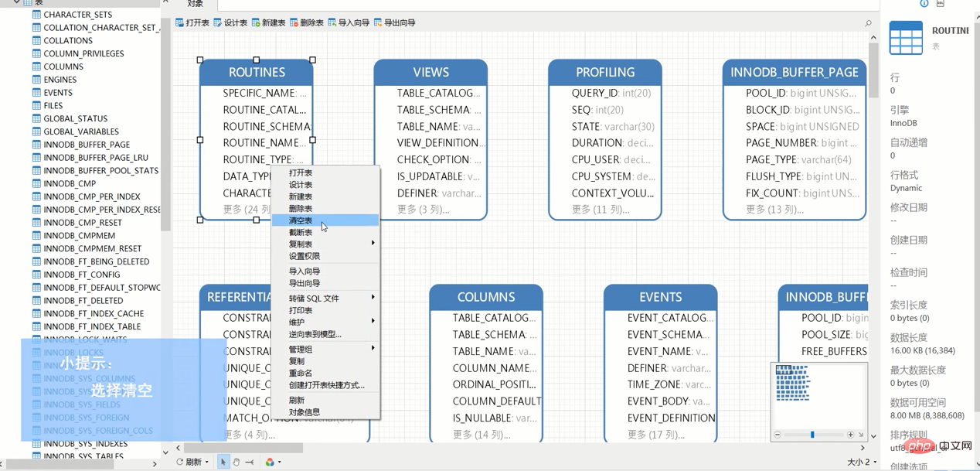This screenshot has width=980, height=471.
Task: Click the table icon next to CHARACTER_SETS
Action: point(36,15)
